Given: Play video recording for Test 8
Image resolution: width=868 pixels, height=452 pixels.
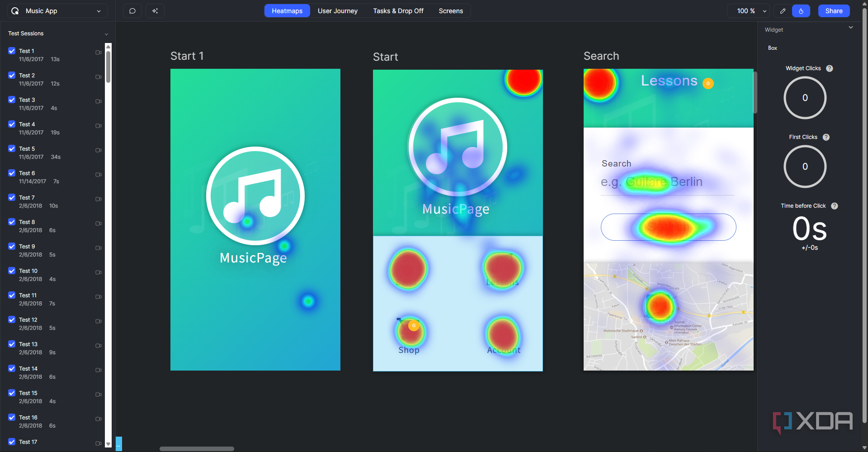Looking at the screenshot, I should pos(99,224).
